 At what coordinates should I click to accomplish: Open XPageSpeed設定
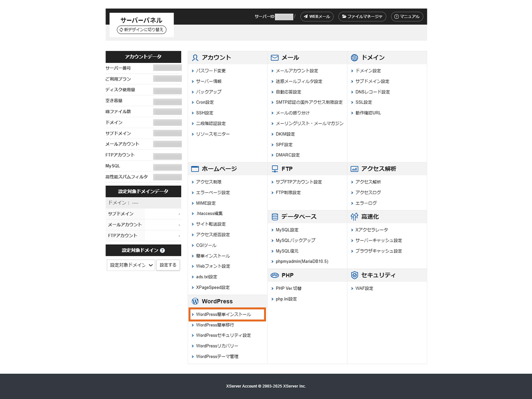tap(213, 288)
